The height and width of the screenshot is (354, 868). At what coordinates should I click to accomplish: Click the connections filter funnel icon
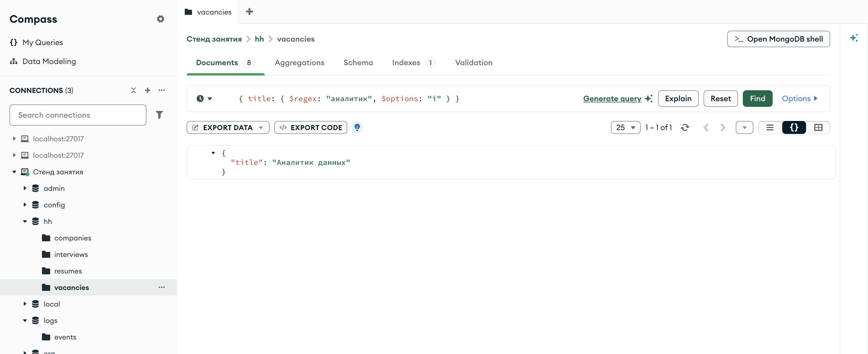159,115
